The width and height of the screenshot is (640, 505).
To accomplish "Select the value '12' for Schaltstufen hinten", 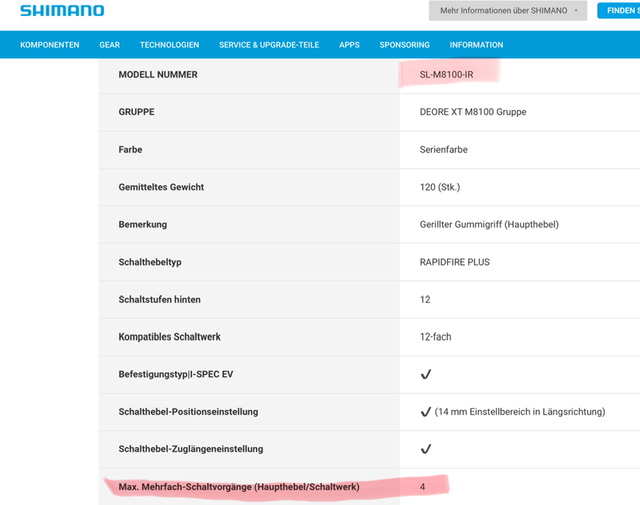I will [425, 300].
